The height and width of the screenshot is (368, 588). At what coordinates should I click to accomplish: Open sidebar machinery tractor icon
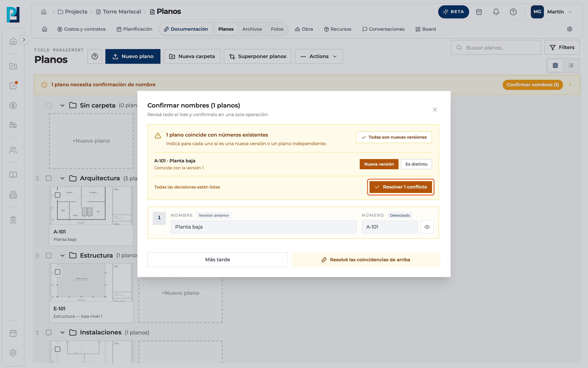click(x=13, y=125)
